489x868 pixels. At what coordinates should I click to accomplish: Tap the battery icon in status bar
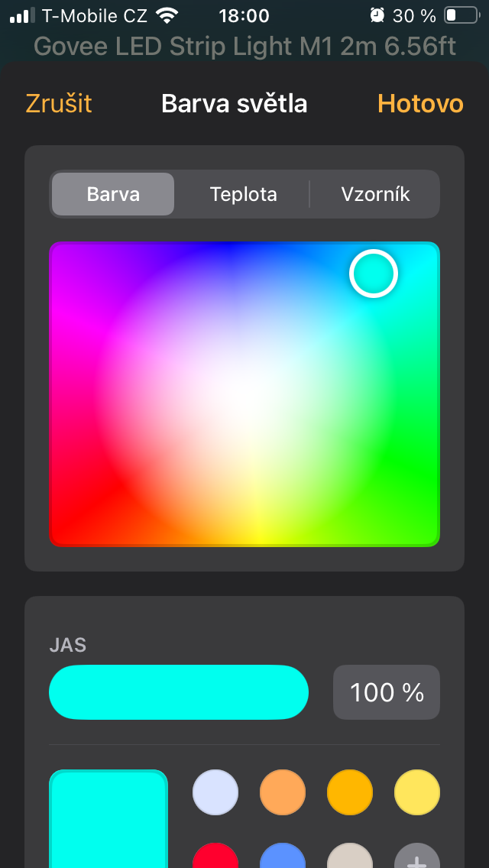(x=461, y=15)
